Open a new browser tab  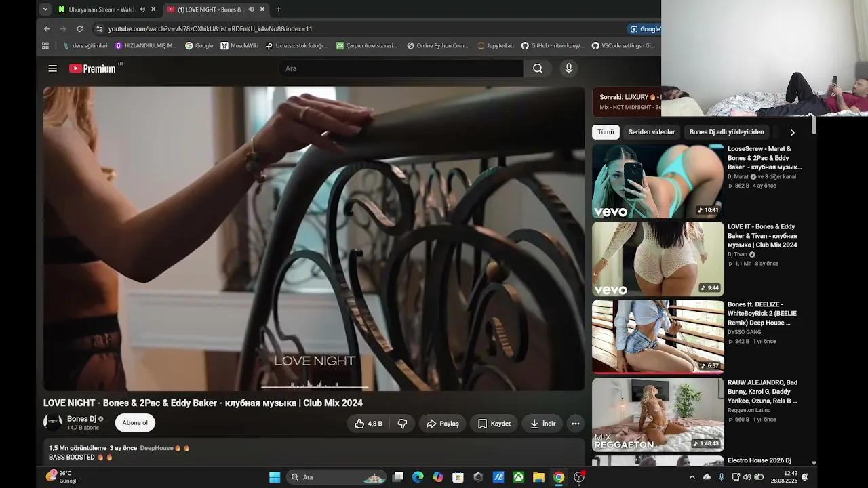point(279,9)
